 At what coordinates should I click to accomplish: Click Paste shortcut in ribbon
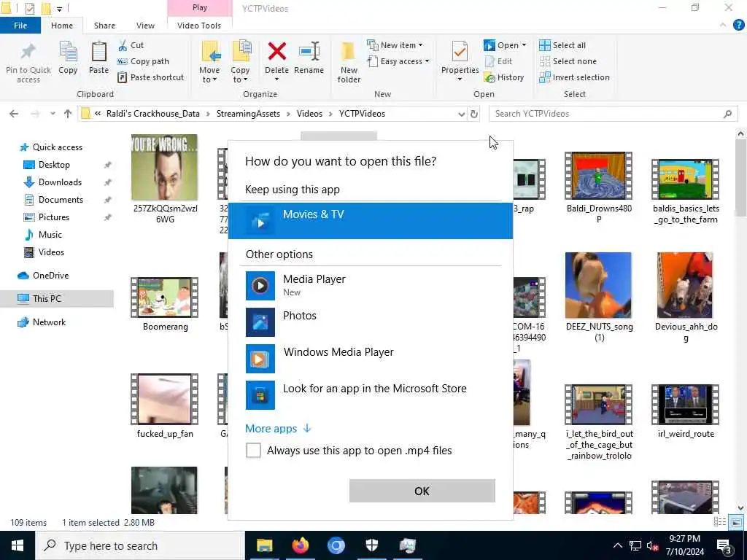[150, 77]
